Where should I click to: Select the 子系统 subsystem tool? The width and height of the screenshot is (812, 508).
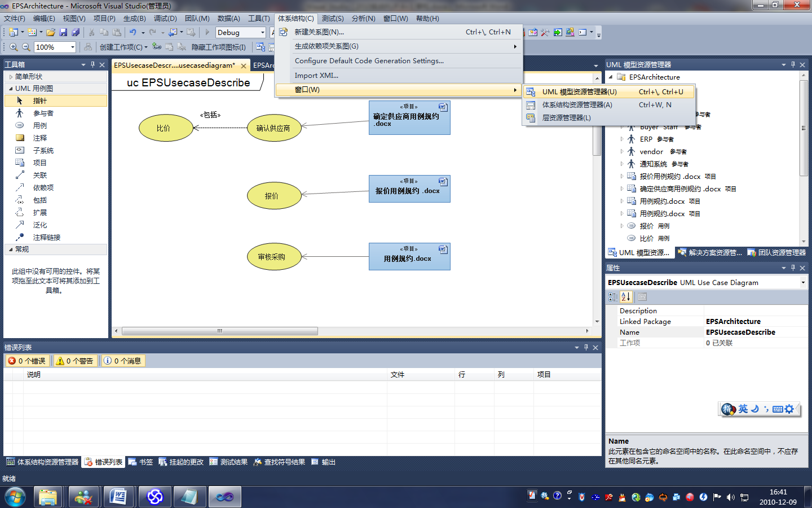55,150
